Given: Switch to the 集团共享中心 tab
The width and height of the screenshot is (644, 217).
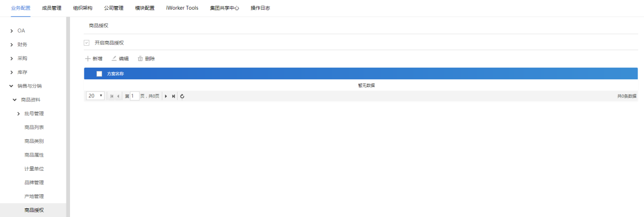Looking at the screenshot, I should tap(224, 8).
